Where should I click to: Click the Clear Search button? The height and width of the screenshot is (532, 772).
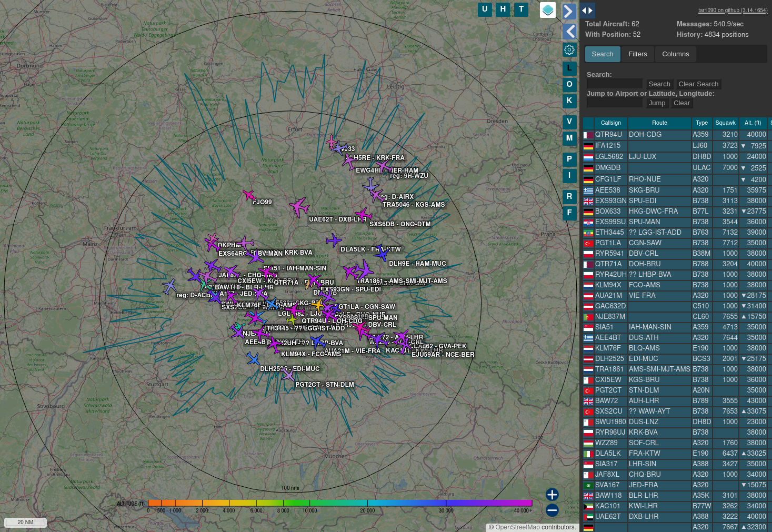698,84
